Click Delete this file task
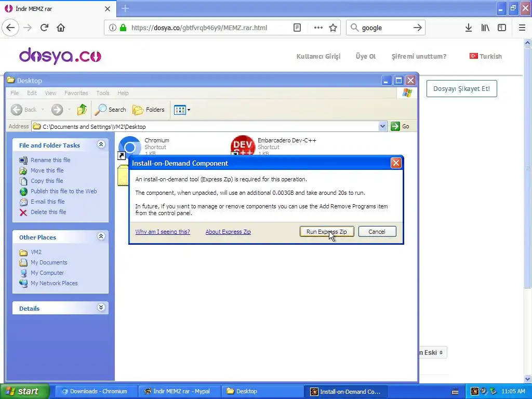Image resolution: width=532 pixels, height=399 pixels. [48, 212]
